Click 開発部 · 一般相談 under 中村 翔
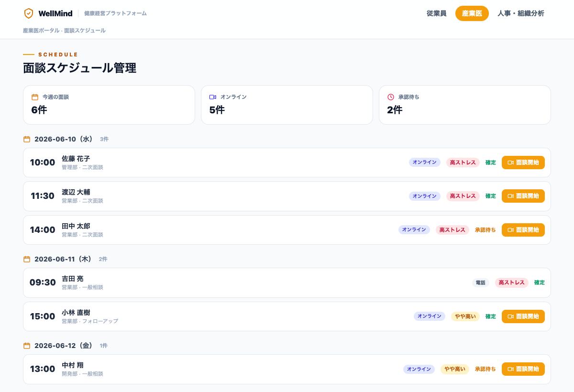The height and width of the screenshot is (392, 574). pyautogui.click(x=82, y=374)
